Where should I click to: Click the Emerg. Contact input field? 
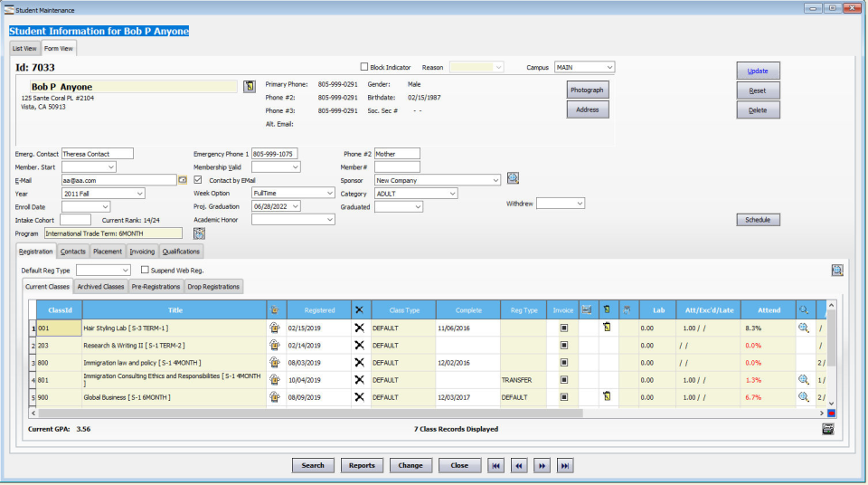pyautogui.click(x=98, y=154)
